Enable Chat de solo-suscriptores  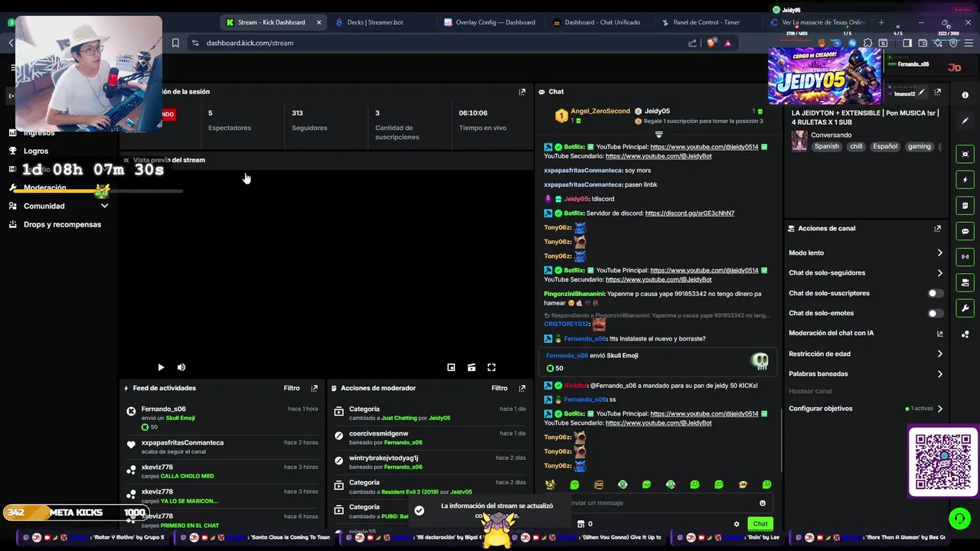(935, 293)
